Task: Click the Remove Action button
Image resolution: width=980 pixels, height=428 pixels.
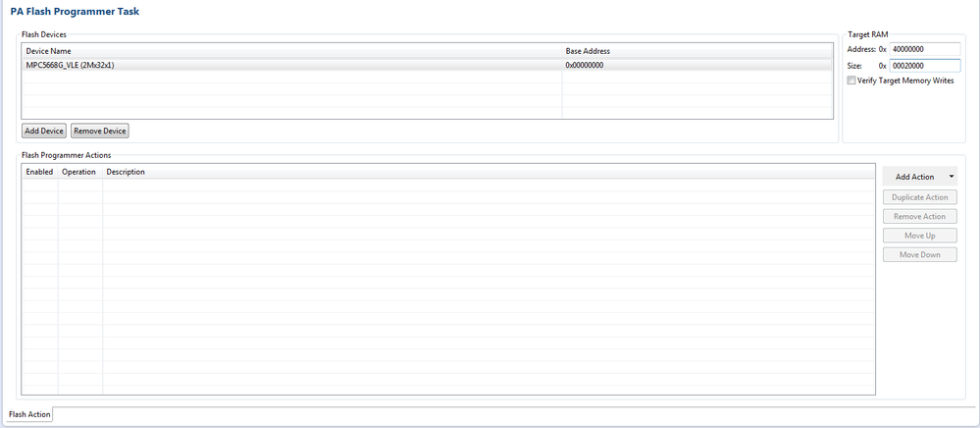Action: [x=919, y=217]
